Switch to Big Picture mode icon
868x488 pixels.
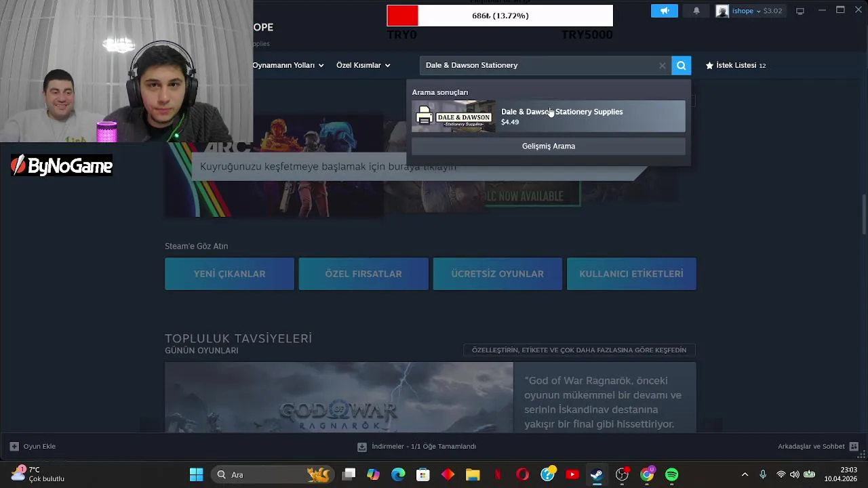800,11
